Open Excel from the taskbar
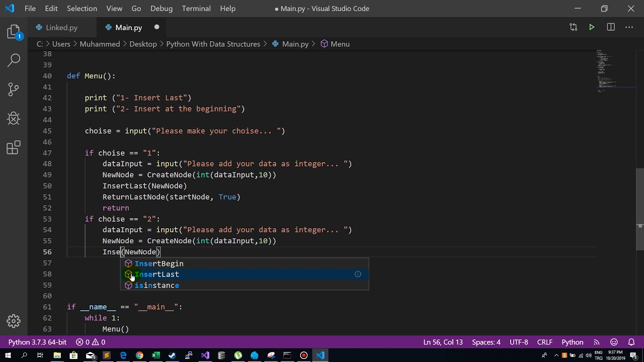644x362 pixels. tap(156, 355)
